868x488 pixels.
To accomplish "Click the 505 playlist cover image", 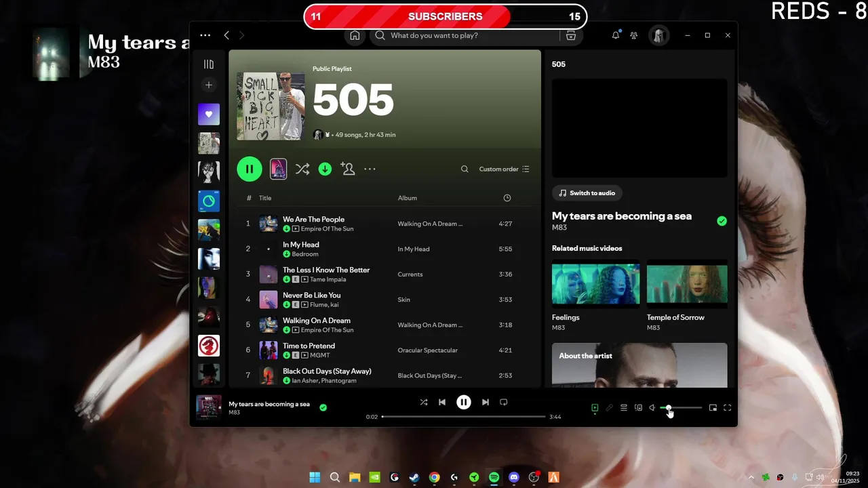I will (271, 106).
